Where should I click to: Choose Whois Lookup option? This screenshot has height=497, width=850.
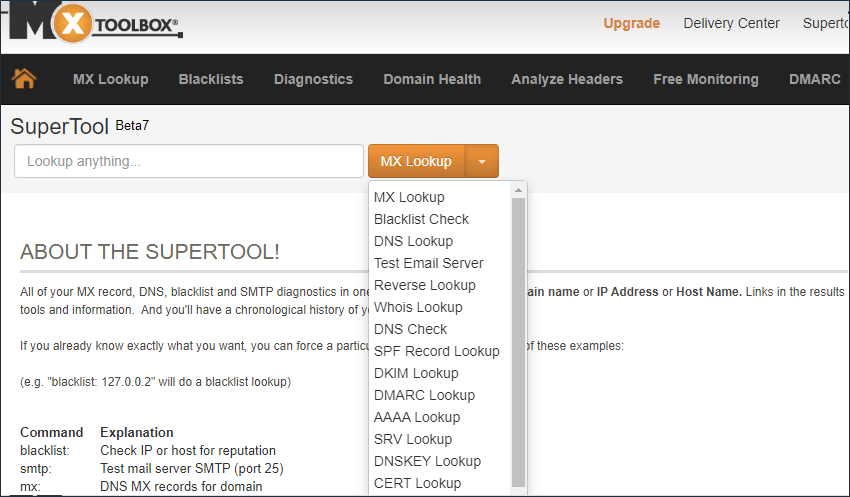(x=418, y=307)
